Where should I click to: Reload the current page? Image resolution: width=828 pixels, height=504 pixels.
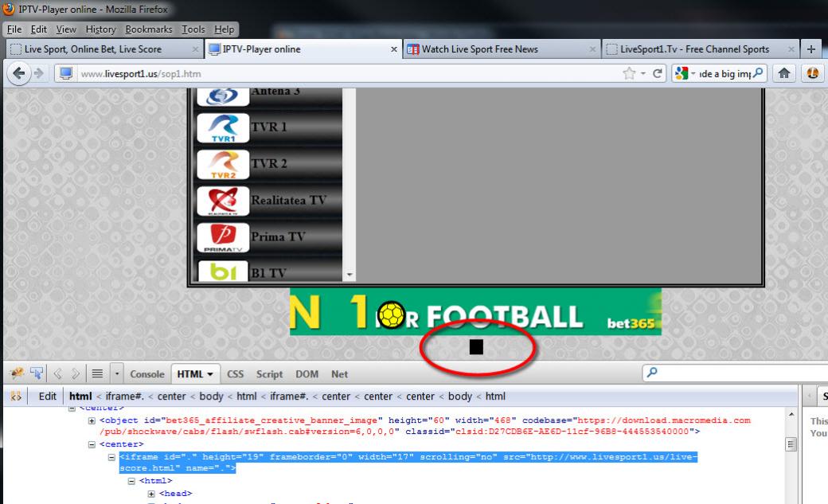pos(658,73)
